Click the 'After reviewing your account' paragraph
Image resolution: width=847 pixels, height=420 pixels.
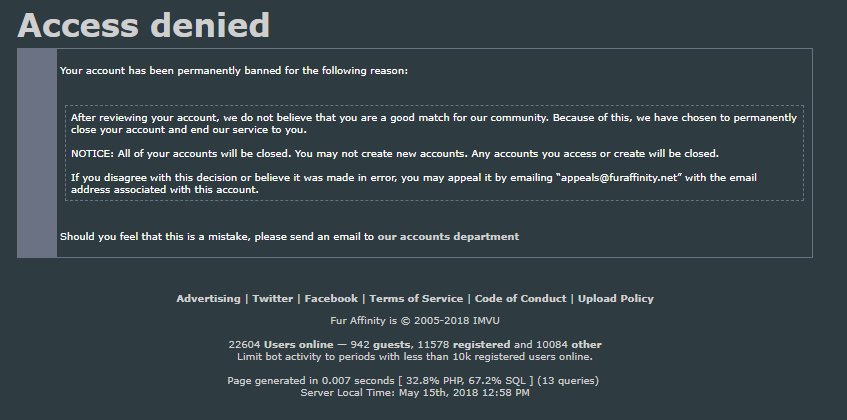(434, 124)
